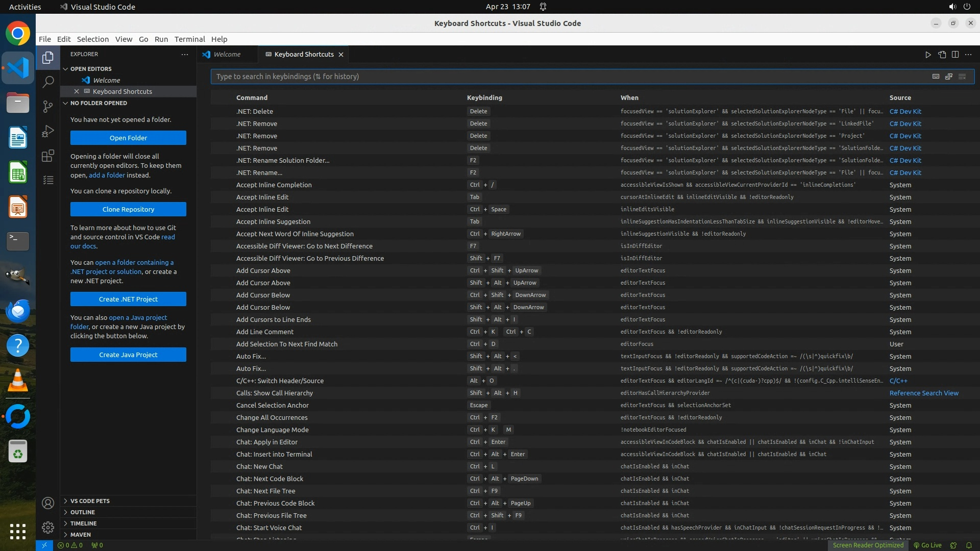Switch to the Welcome tab
Screen dimensions: 980x551
pyautogui.click(x=227, y=55)
